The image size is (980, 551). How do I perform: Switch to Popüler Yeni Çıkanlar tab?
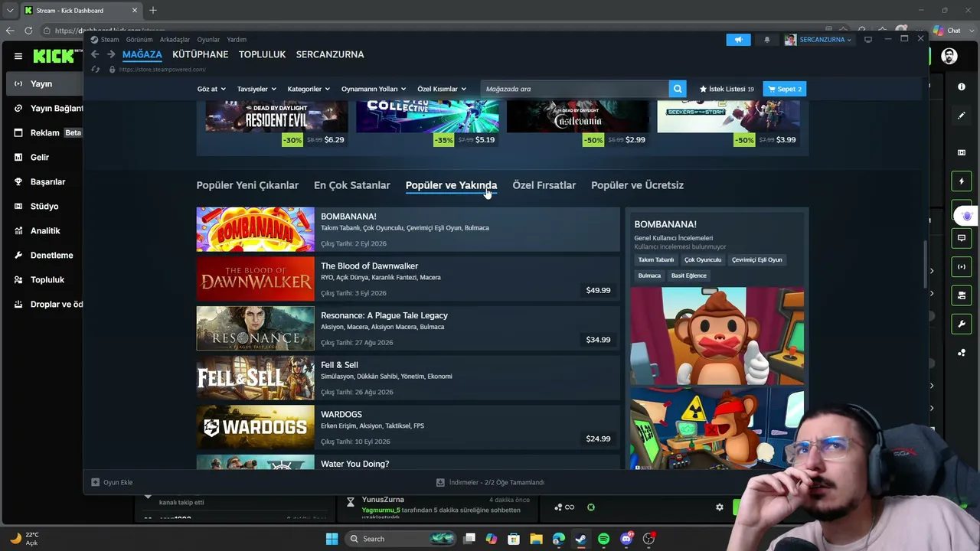(247, 185)
